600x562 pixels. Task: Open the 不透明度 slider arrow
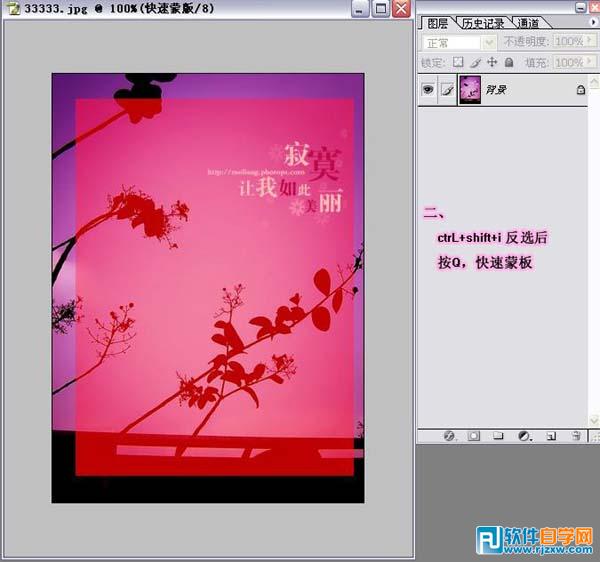pos(590,41)
